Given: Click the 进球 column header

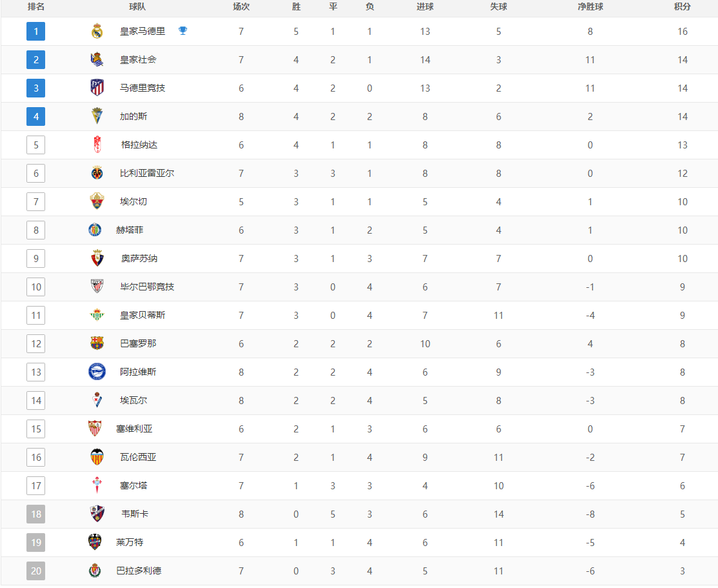Looking at the screenshot, I should click(425, 7).
